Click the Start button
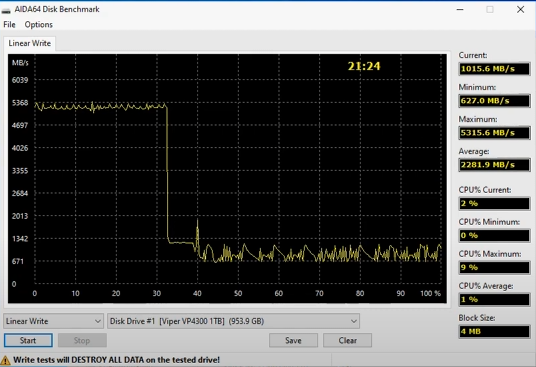Viewport: 536px width, 367px height. click(28, 340)
